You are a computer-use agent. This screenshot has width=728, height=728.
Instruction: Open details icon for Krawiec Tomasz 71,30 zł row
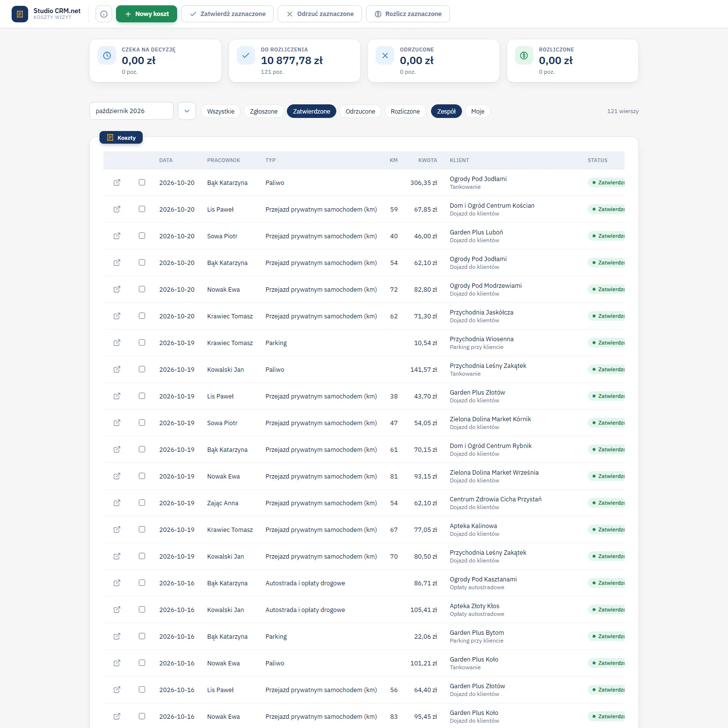117,316
